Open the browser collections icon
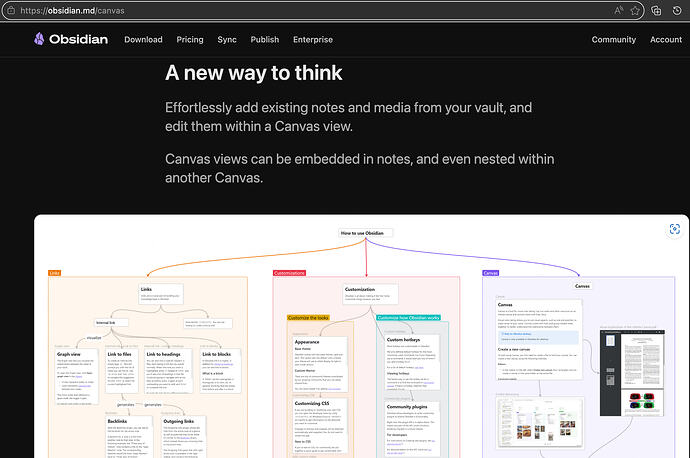Viewport: 690px width, 458px height. tap(656, 10)
